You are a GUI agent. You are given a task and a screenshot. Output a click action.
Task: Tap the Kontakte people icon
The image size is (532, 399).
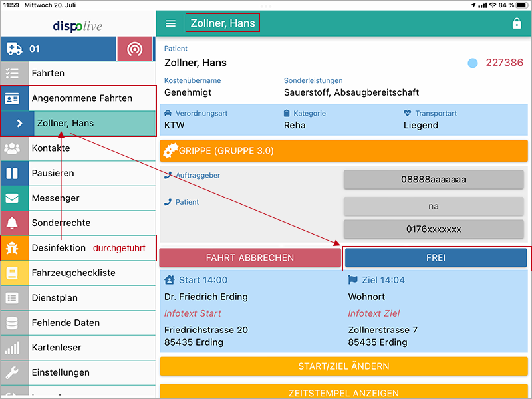(x=12, y=148)
